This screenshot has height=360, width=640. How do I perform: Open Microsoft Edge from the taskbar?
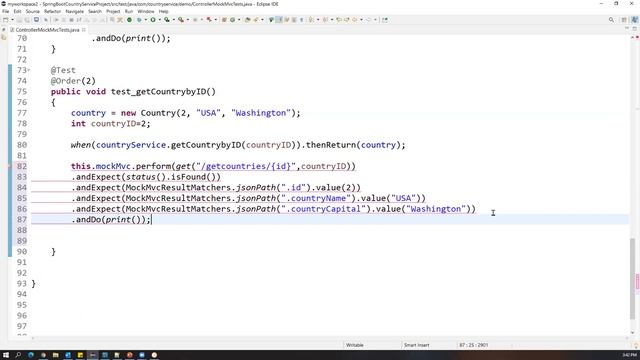[31, 355]
